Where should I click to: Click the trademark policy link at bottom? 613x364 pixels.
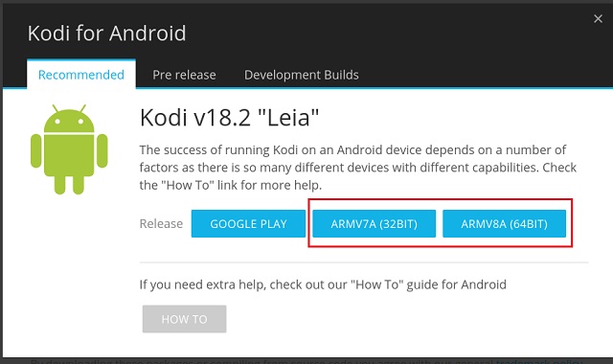pyautogui.click(x=538, y=360)
